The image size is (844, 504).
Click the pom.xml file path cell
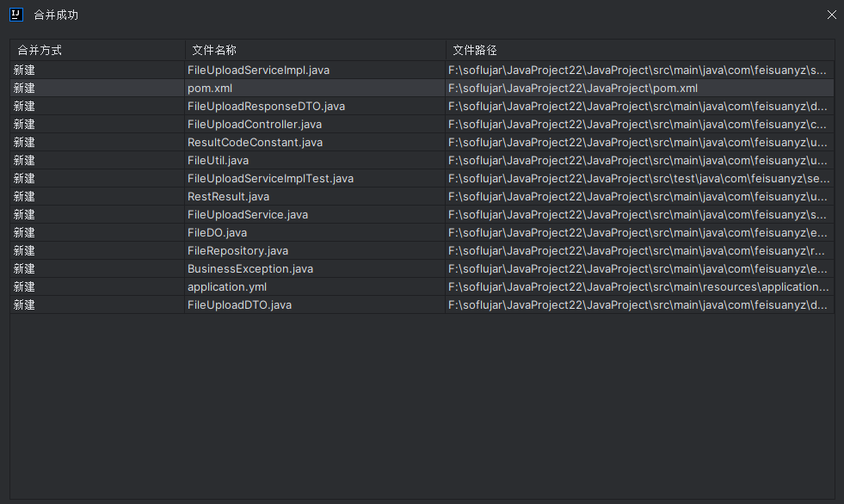pos(573,88)
